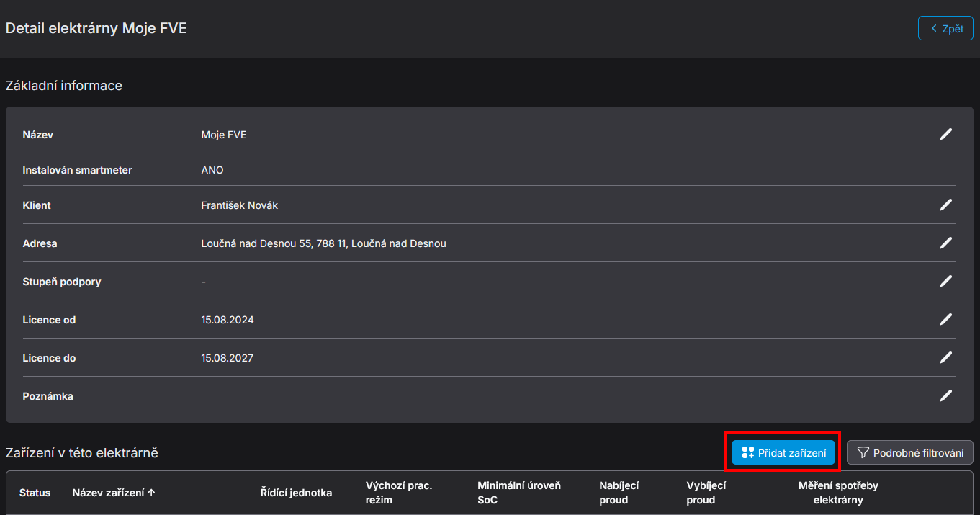Open editing for Stupeň podpory
This screenshot has width=980, height=515.
(945, 282)
